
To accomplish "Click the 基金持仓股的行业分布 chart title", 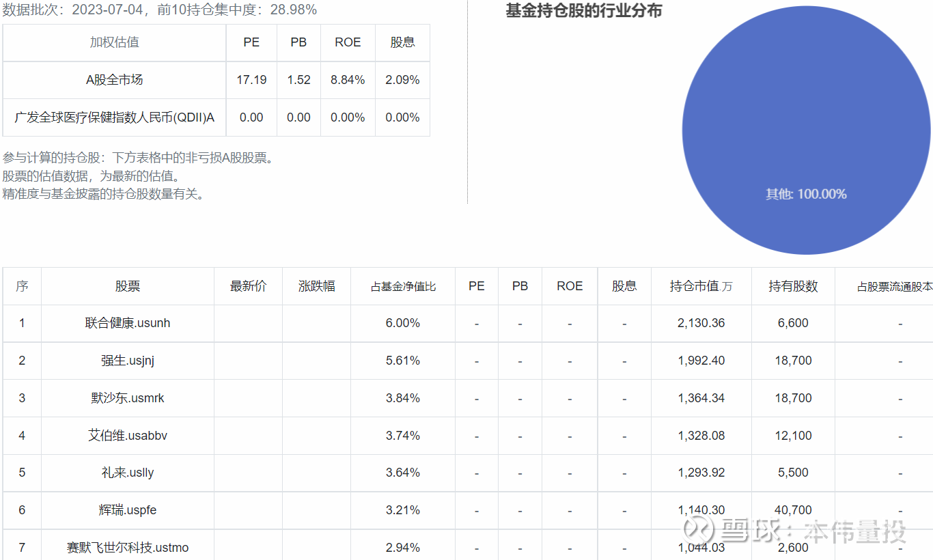I will (x=584, y=11).
